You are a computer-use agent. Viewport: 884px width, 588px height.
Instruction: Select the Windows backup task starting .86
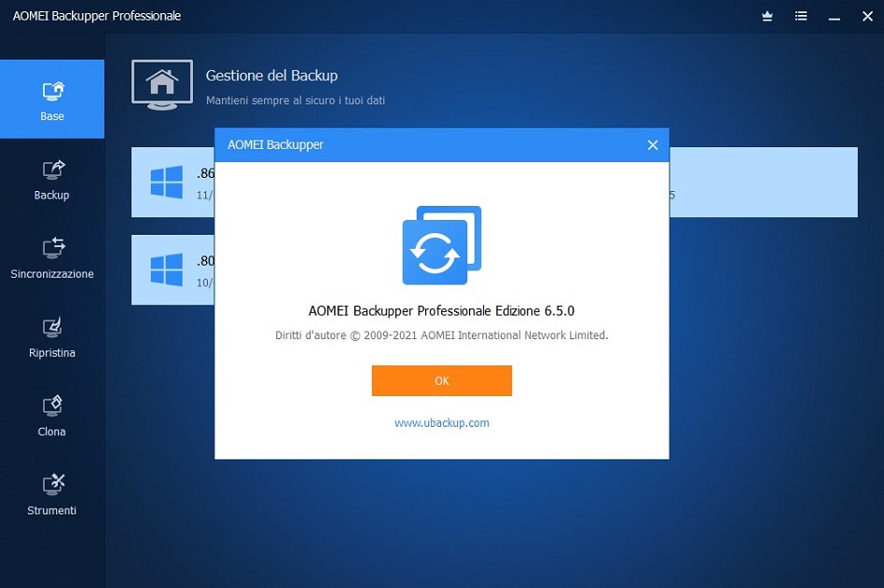pos(173,183)
